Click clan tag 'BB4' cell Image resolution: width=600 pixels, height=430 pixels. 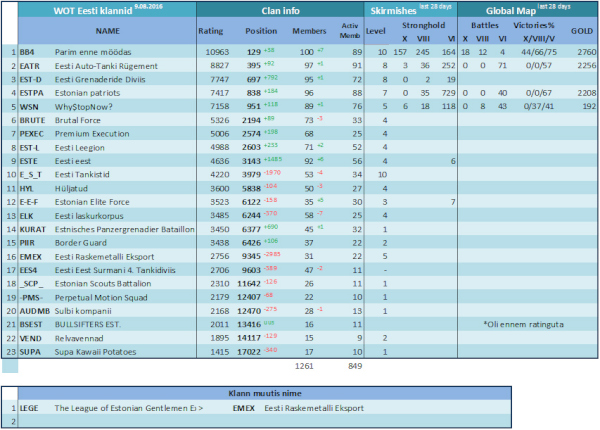(27, 52)
